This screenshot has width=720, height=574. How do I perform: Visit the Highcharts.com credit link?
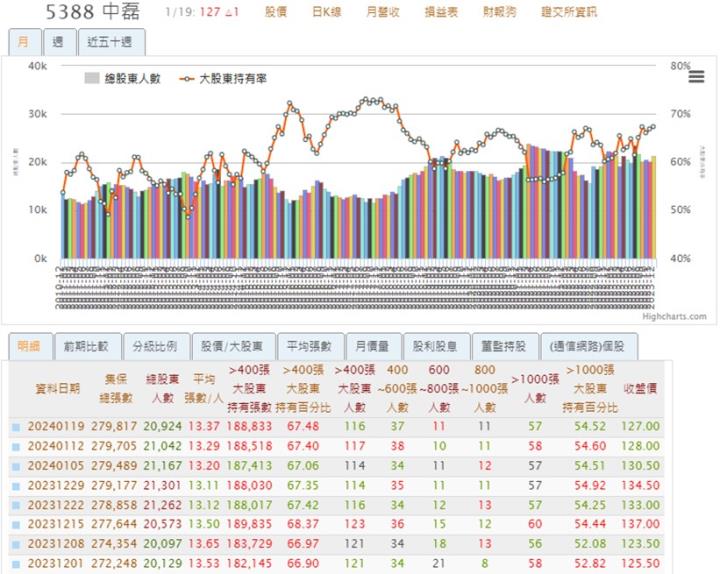[x=673, y=317]
